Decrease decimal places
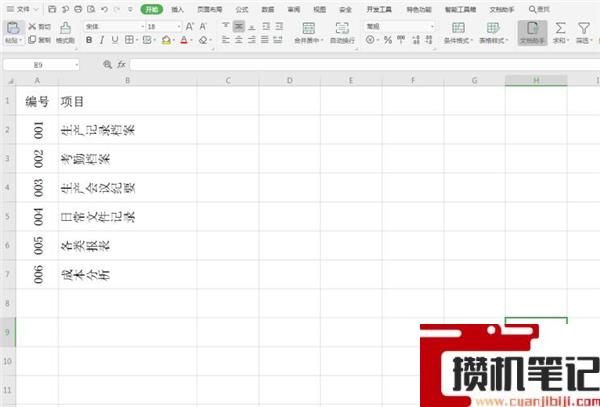 pos(429,39)
